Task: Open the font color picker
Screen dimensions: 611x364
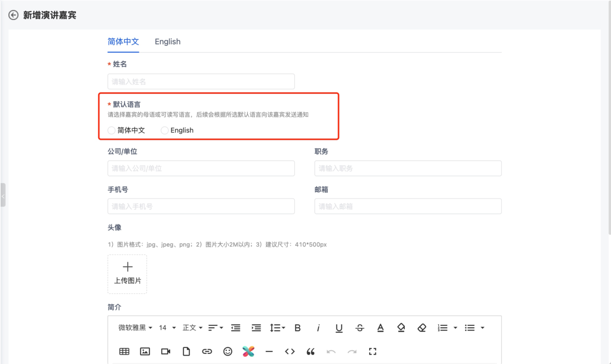Action: (x=380, y=328)
